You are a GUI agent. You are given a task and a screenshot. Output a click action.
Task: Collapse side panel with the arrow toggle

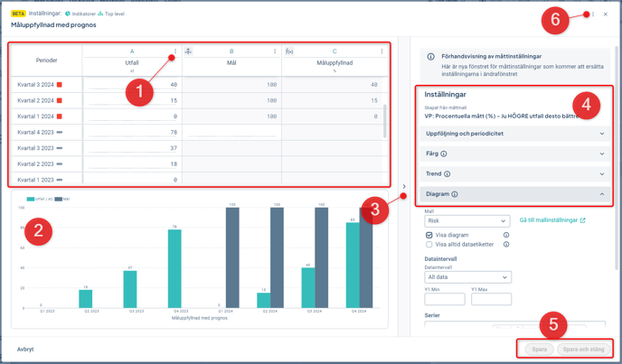(404, 187)
